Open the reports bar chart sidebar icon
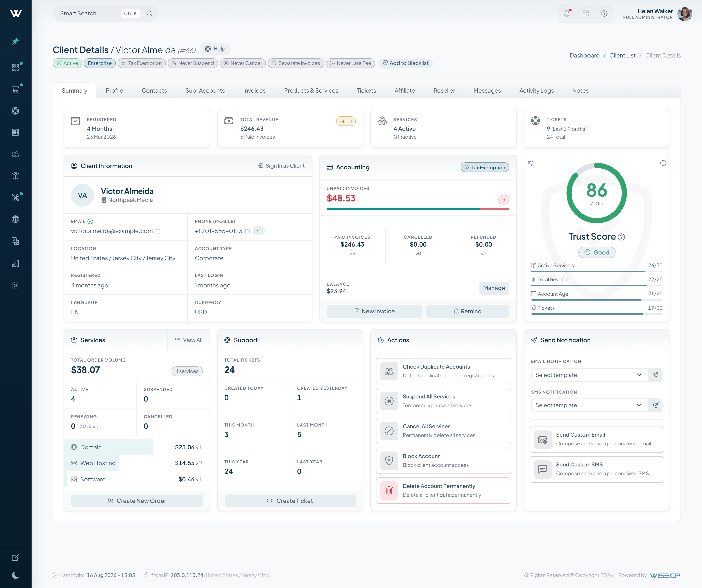 (x=15, y=264)
